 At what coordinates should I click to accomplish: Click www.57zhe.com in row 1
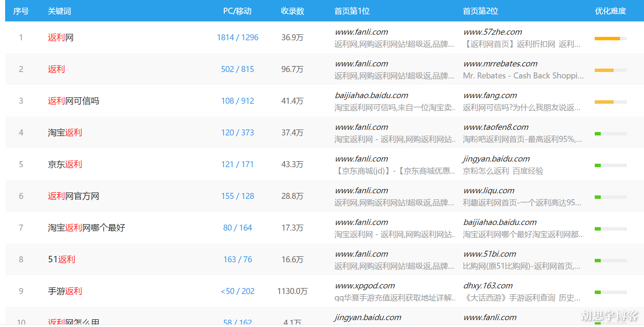[x=492, y=32]
